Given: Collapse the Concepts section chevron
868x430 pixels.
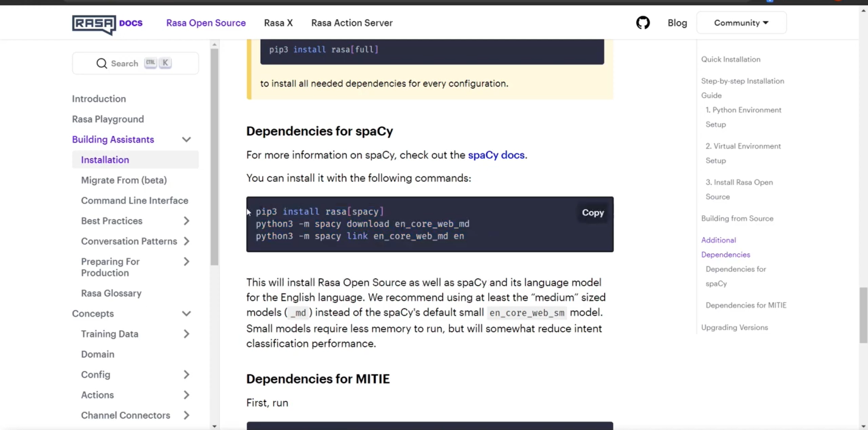Looking at the screenshot, I should click(x=186, y=313).
